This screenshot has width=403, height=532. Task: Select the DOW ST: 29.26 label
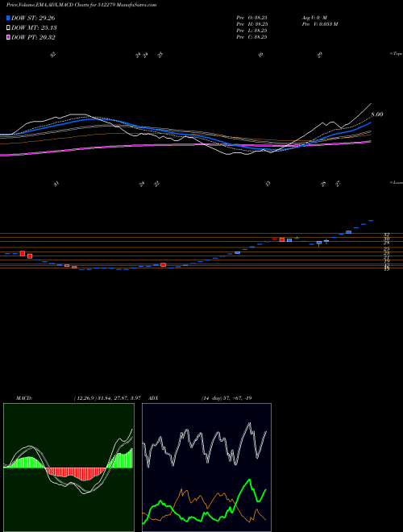tap(33, 18)
